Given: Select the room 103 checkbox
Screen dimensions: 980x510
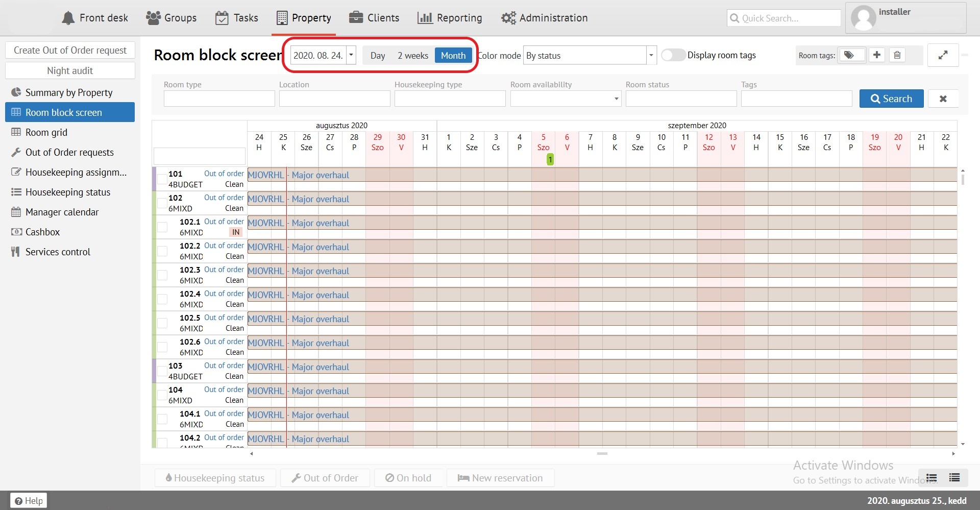Looking at the screenshot, I should (162, 371).
